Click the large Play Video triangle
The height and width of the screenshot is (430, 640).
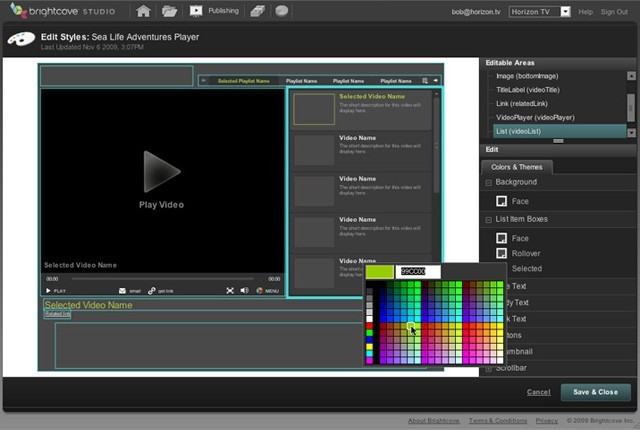coord(161,171)
